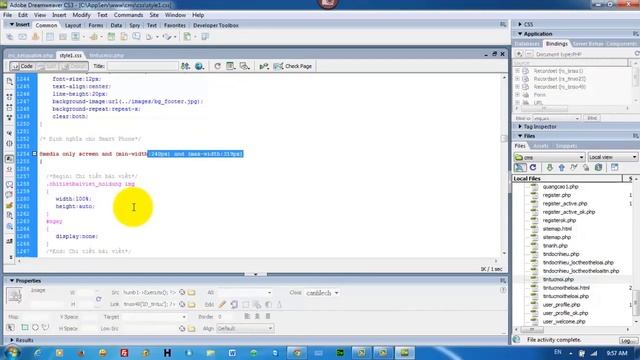Click Hyperlink icon in Insert bar

(x=10, y=37)
